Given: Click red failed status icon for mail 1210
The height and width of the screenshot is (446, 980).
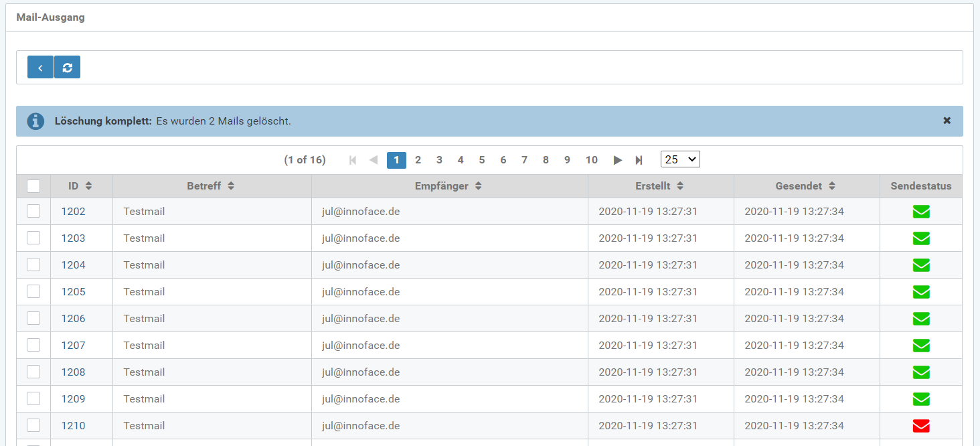Looking at the screenshot, I should (921, 426).
